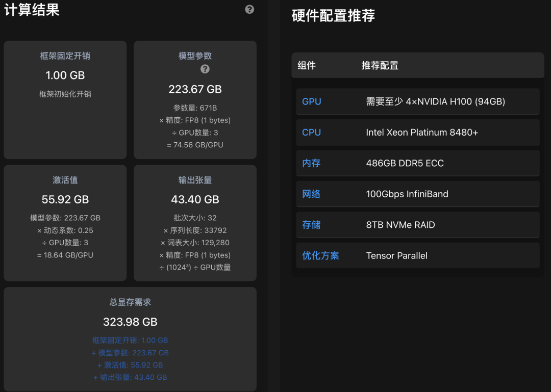Click the 输出张量 card title
551x392 pixels.
tap(195, 180)
